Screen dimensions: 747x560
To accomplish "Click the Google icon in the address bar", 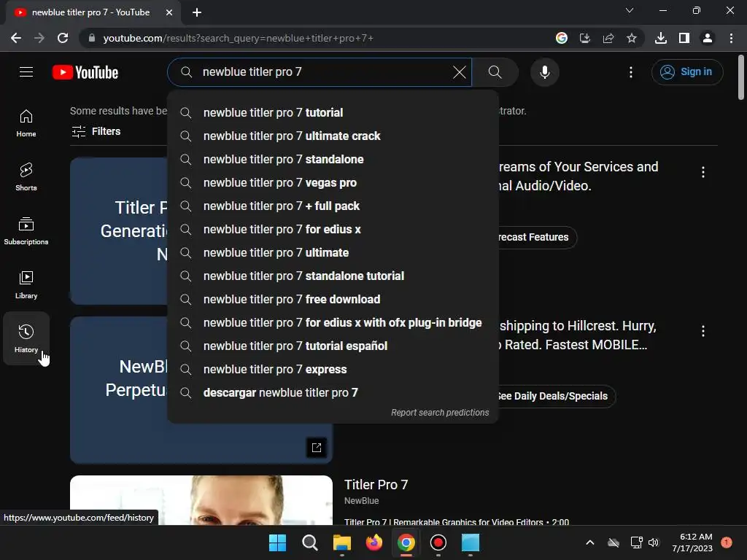I will (562, 38).
